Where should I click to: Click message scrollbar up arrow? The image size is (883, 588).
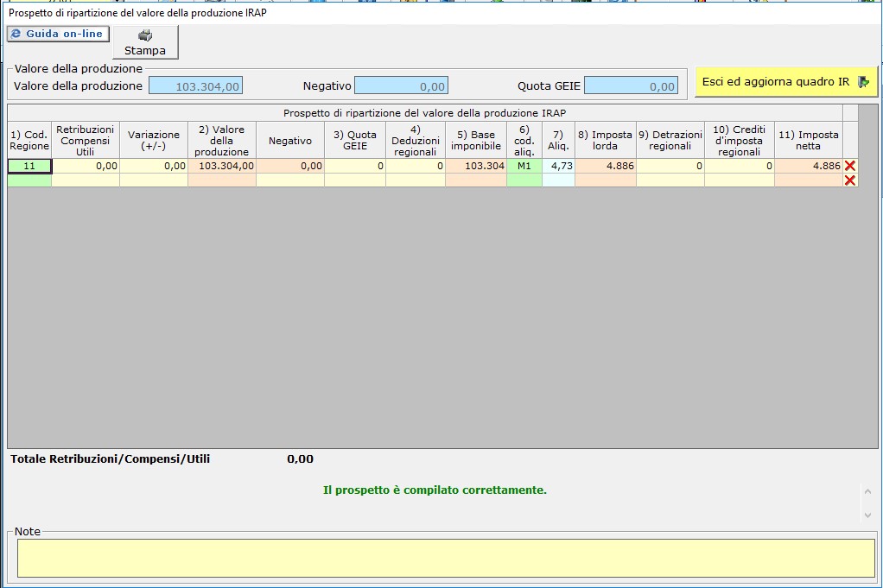point(867,492)
